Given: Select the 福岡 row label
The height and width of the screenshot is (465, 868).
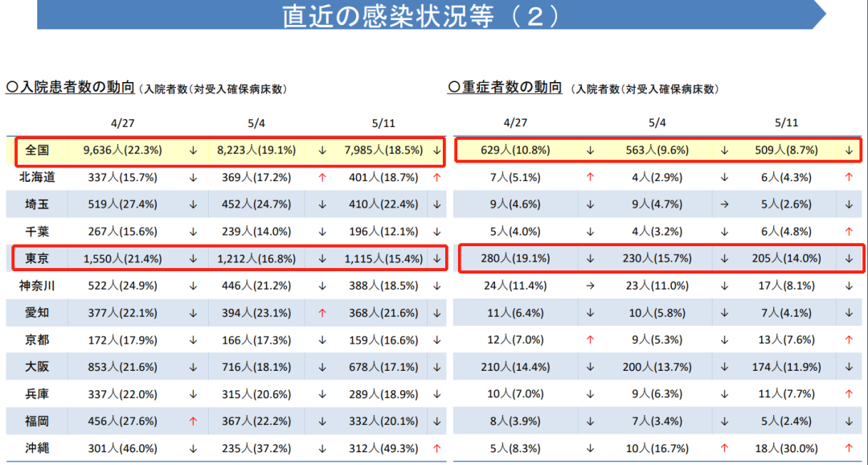Looking at the screenshot, I should [x=38, y=421].
